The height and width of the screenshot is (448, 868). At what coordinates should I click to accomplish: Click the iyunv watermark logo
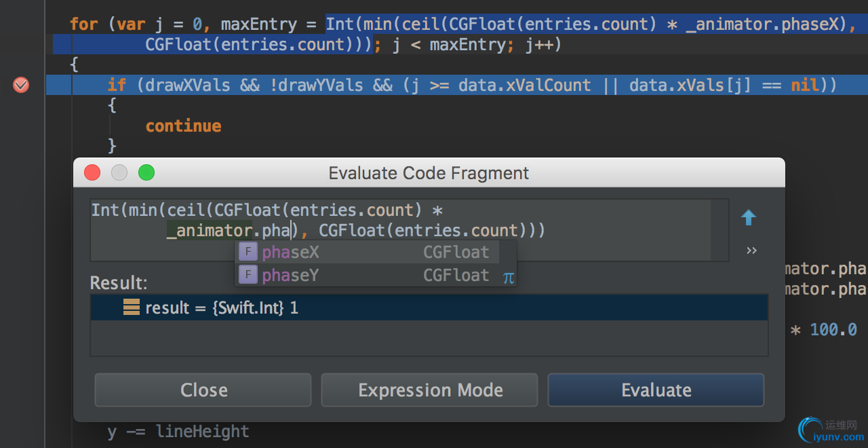tap(831, 430)
